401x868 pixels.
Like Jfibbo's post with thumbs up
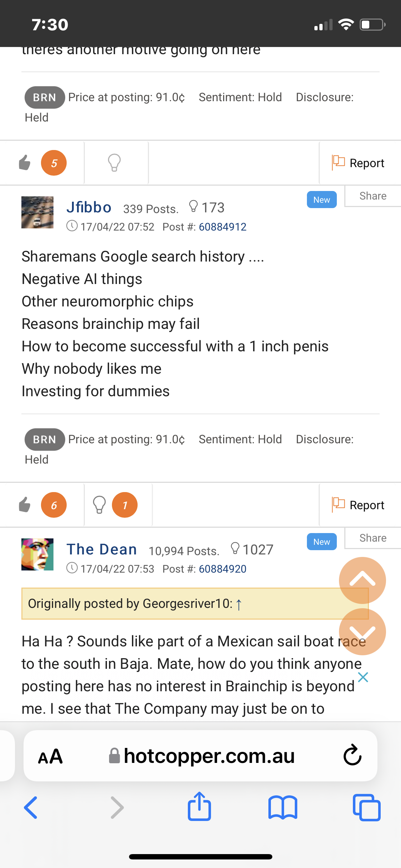(x=25, y=505)
